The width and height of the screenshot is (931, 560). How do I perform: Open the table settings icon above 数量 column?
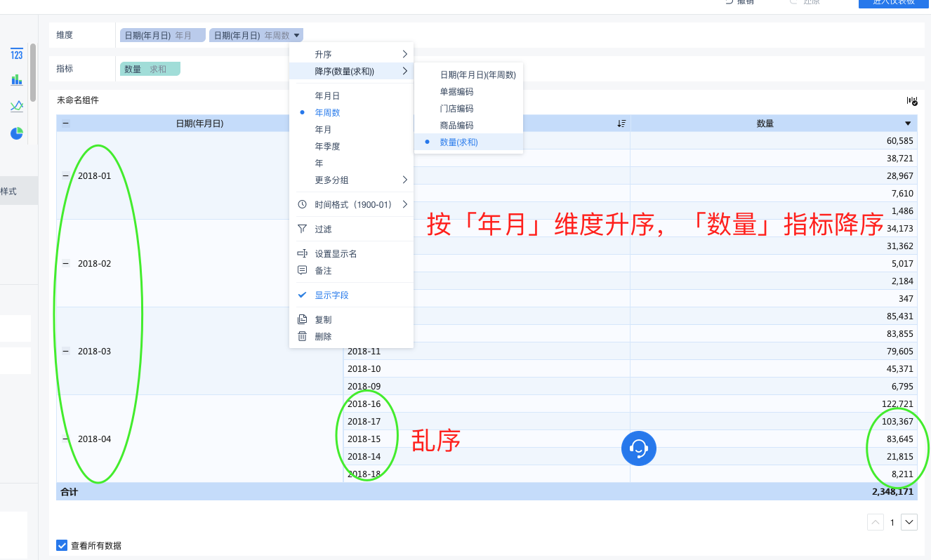912,101
